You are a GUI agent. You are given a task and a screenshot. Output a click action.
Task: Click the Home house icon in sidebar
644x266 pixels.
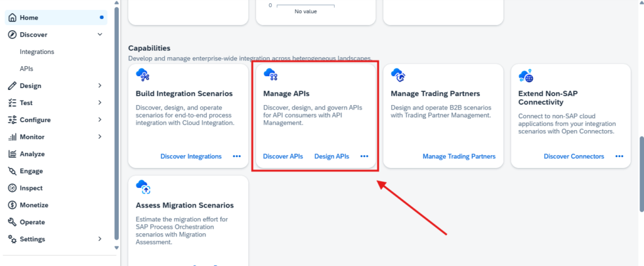13,18
